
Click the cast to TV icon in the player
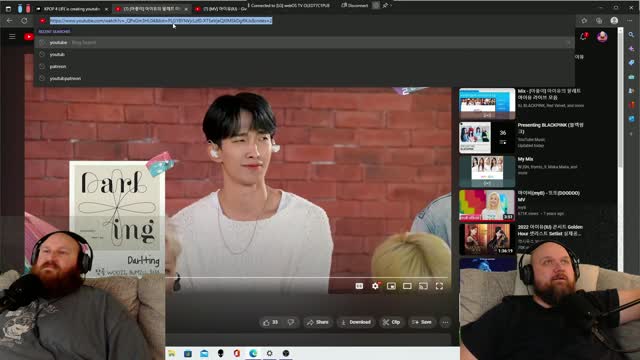[x=423, y=286]
